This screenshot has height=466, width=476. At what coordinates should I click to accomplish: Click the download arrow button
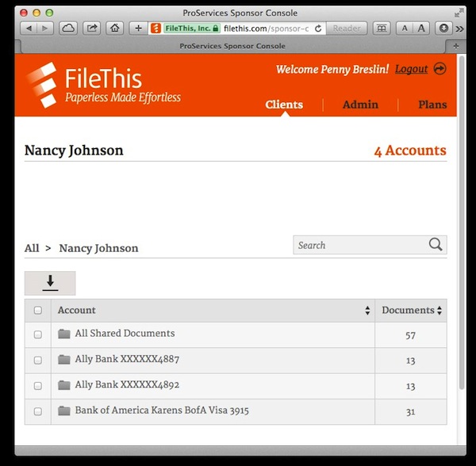coord(50,283)
